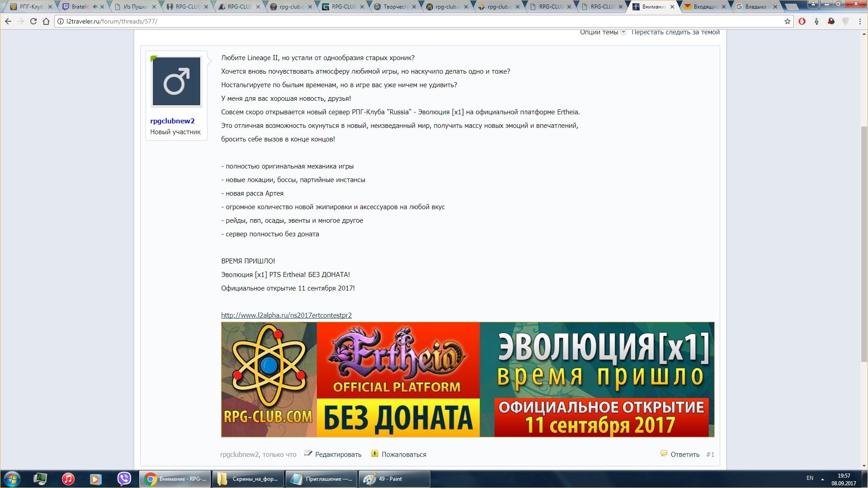This screenshot has width=868, height=488.
Task: Click the rpgclubnew2 avatar image
Action: click(x=176, y=81)
